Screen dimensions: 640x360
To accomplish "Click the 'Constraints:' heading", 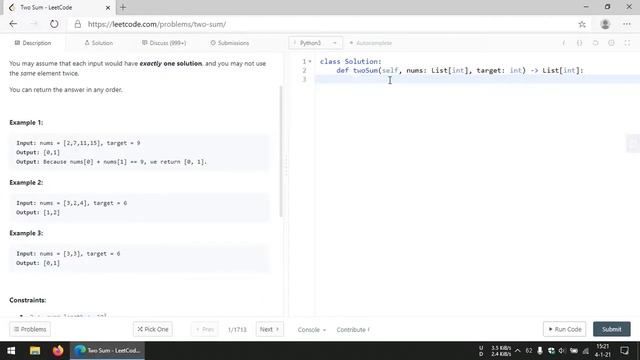I will (x=28, y=300).
